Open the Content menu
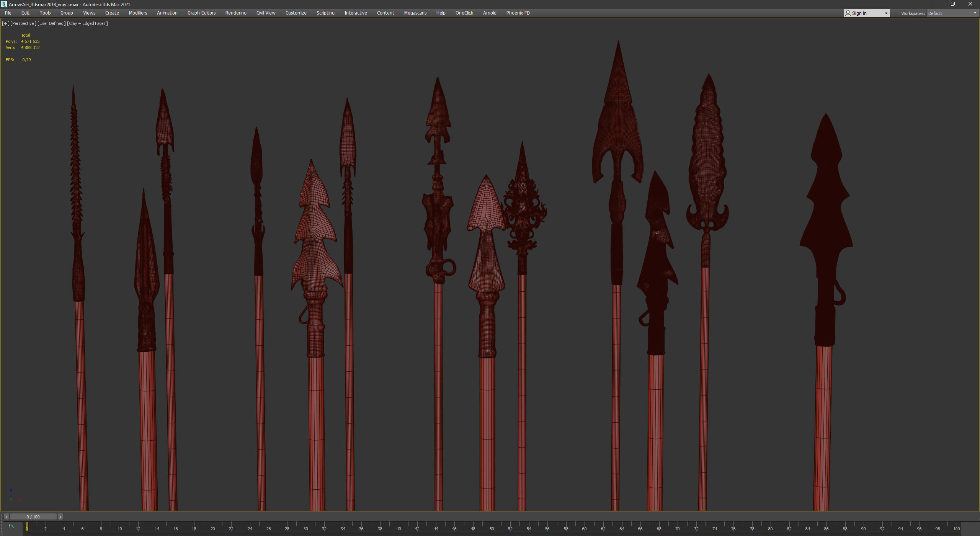This screenshot has height=536, width=980. [x=385, y=13]
